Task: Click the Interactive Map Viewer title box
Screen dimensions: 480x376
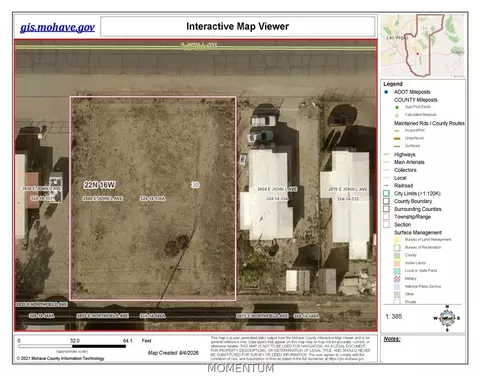Action: (x=238, y=26)
